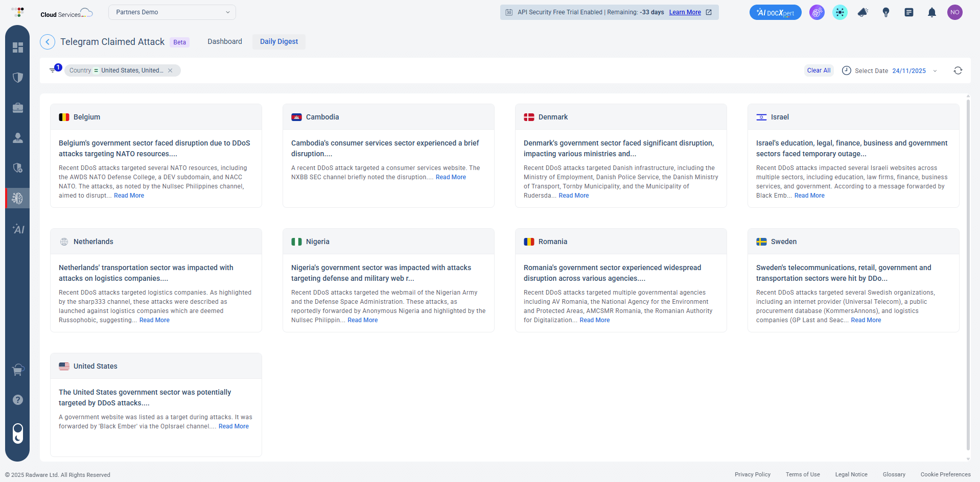Open the briefcase services icon in sidebar
Screen dimensions: 980x482
17,108
